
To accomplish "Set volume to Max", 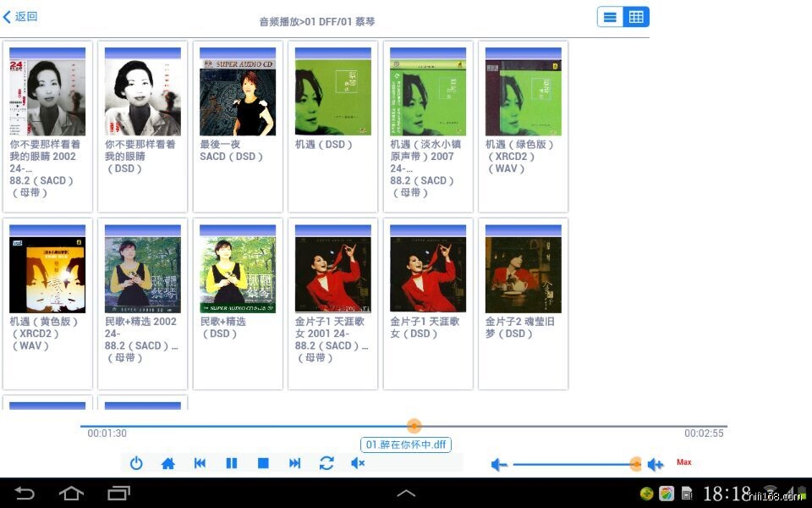I will [x=684, y=462].
